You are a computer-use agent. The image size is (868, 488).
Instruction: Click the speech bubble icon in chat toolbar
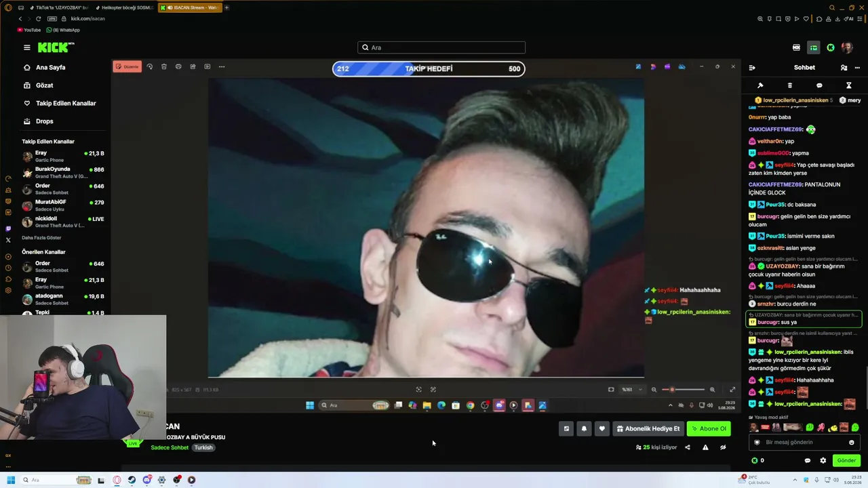pyautogui.click(x=819, y=85)
